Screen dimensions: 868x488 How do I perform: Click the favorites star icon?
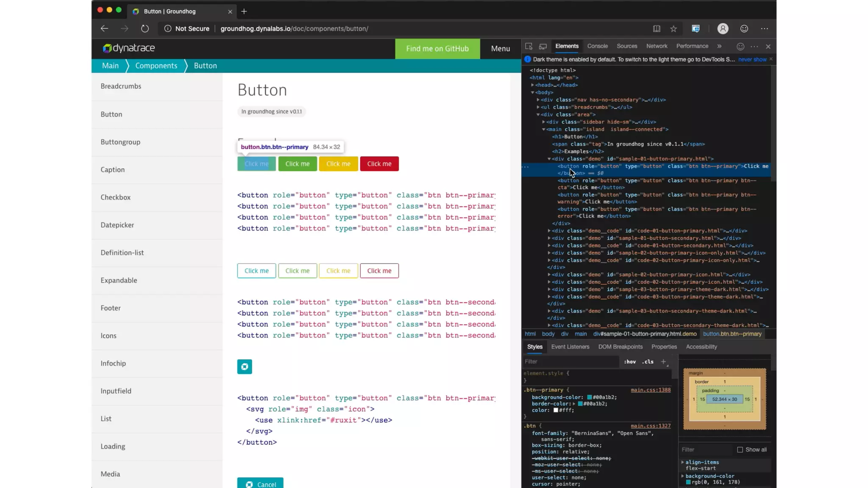coord(673,28)
